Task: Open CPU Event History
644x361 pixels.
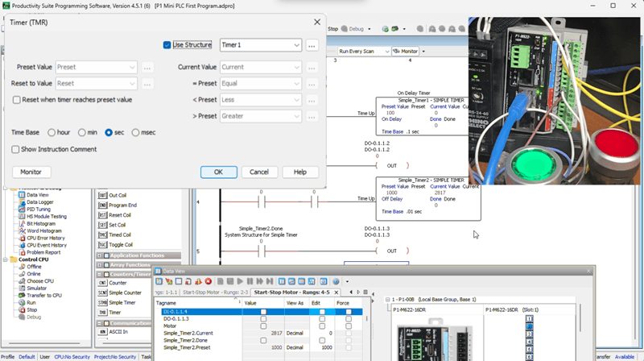Action: pyautogui.click(x=47, y=245)
